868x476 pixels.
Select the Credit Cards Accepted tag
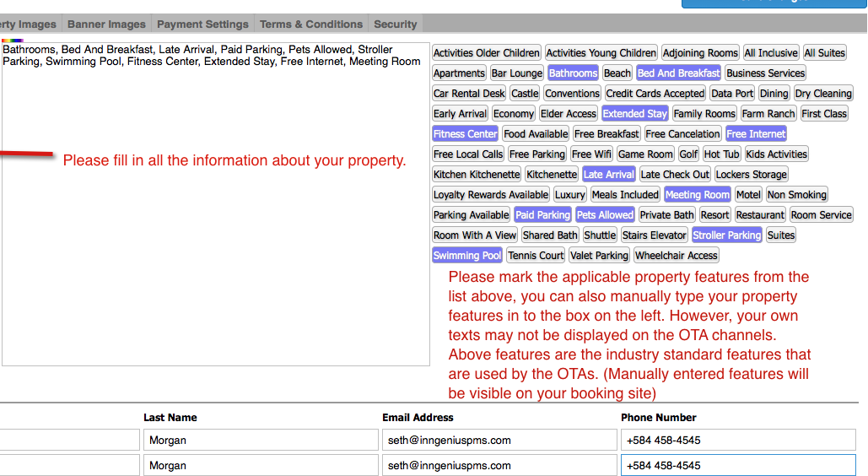pyautogui.click(x=655, y=94)
